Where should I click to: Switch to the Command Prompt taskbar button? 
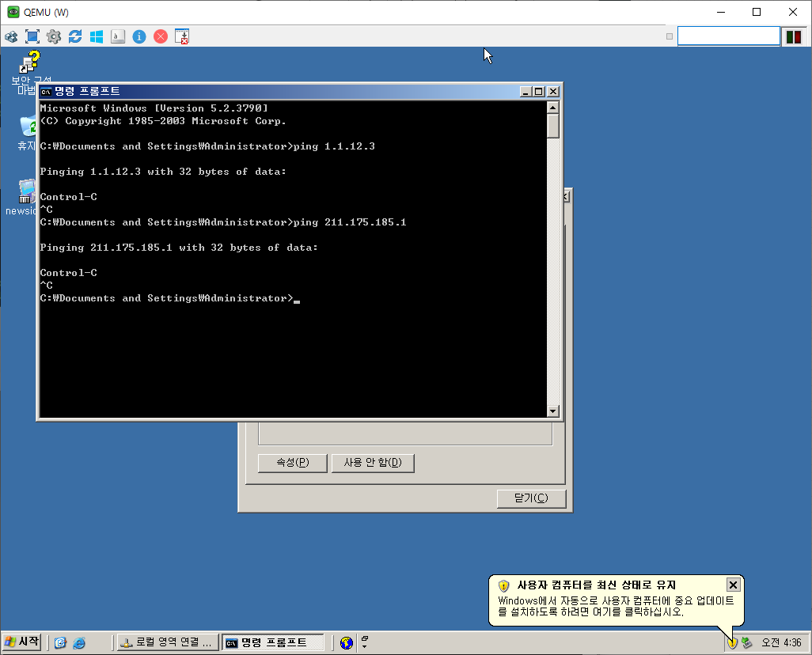tap(273, 642)
